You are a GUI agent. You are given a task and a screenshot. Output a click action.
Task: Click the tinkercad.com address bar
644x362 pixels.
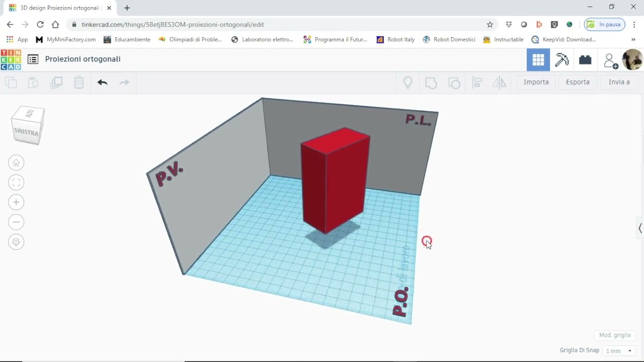(282, 24)
